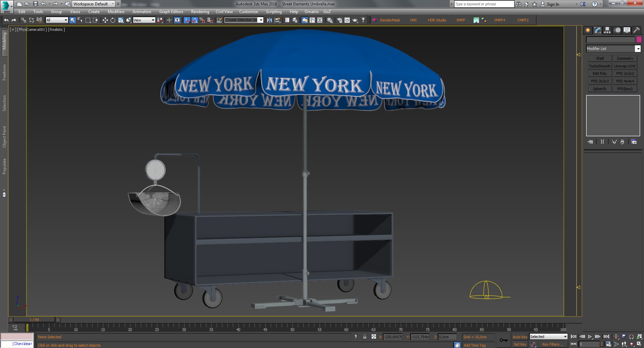Apply the TurboSmooth modifier button
Screen dimensions: 644x348
coord(600,66)
